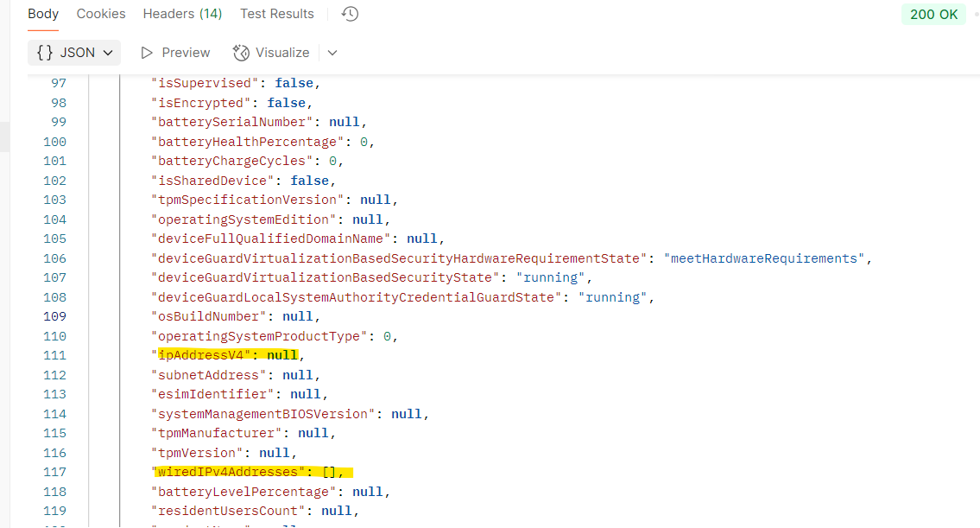Click the "subnetAddress" key
This screenshot has width=980, height=528.
(209, 375)
